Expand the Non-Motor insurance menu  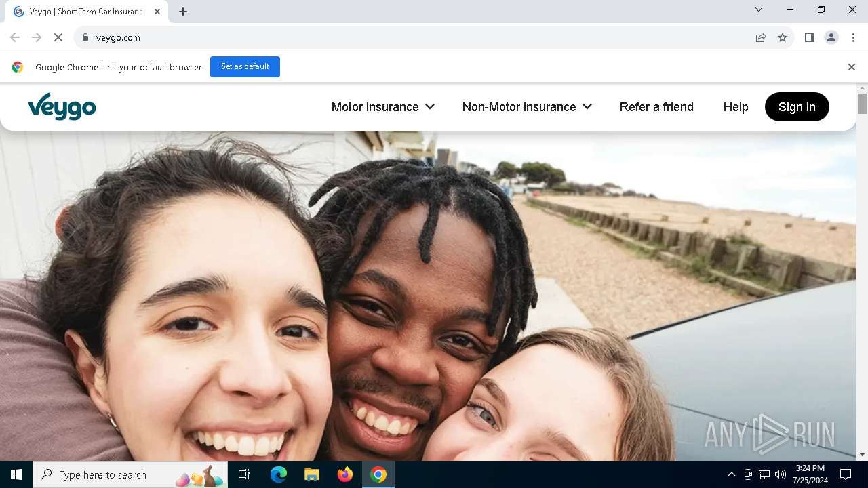pyautogui.click(x=527, y=107)
